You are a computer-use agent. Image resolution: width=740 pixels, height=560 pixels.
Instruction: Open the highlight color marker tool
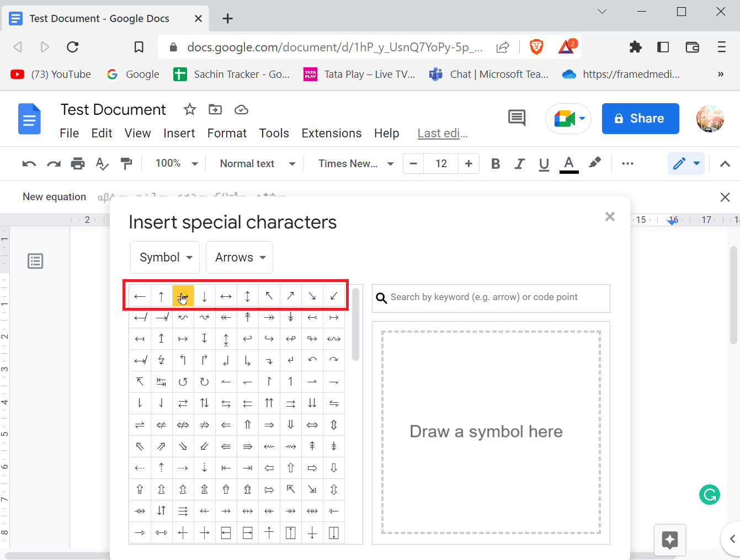(595, 163)
